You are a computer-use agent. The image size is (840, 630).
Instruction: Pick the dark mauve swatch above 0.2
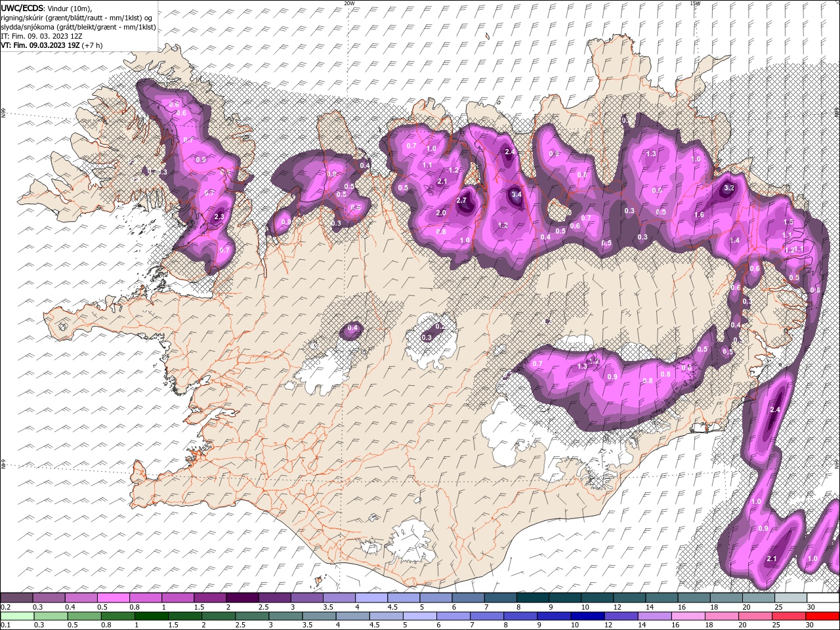click(16, 597)
